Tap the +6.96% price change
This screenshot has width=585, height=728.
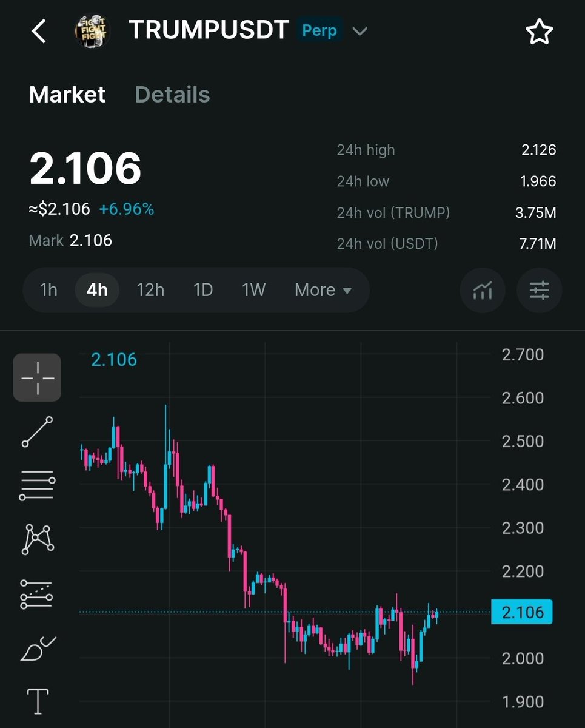coord(127,209)
